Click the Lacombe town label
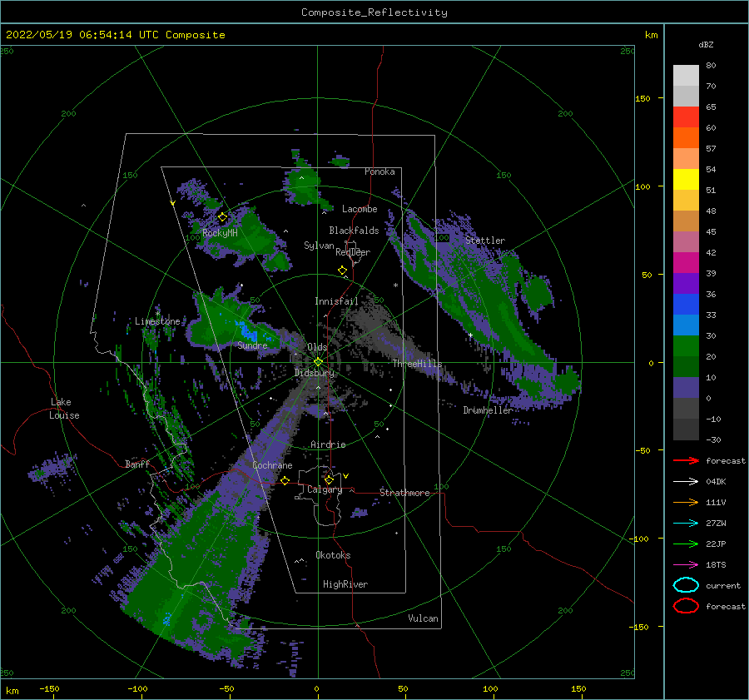This screenshot has height=700, width=749. 360,209
